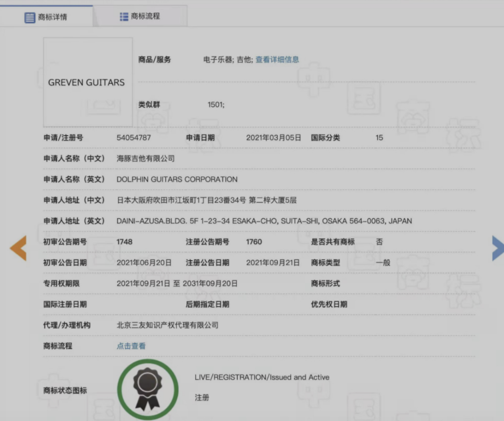Screen dimensions: 504x421
Task: Click the 申请人名称（中文） field label
Action: (x=74, y=159)
